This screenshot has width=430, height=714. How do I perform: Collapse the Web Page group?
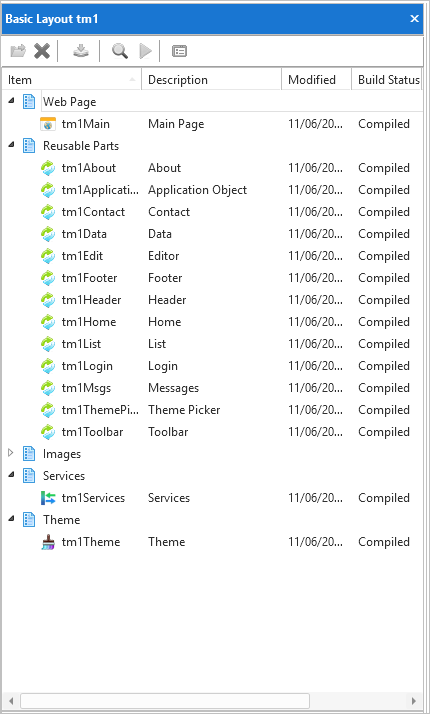(11, 101)
